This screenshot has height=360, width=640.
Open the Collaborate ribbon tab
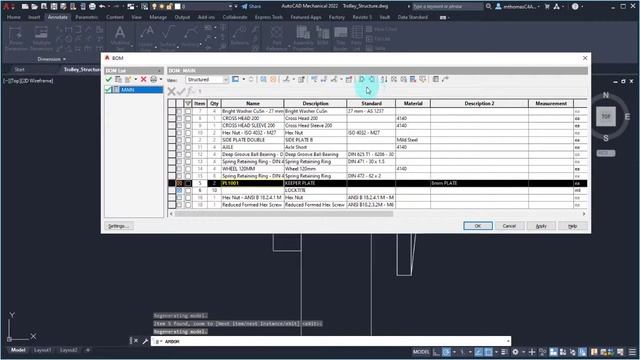[235, 18]
